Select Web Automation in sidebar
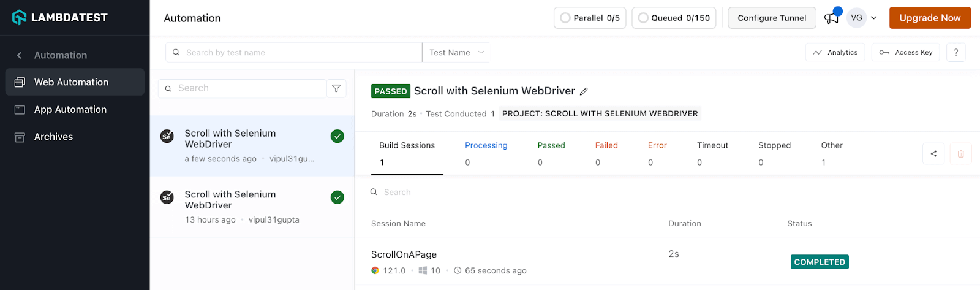The image size is (980, 290). [x=71, y=82]
